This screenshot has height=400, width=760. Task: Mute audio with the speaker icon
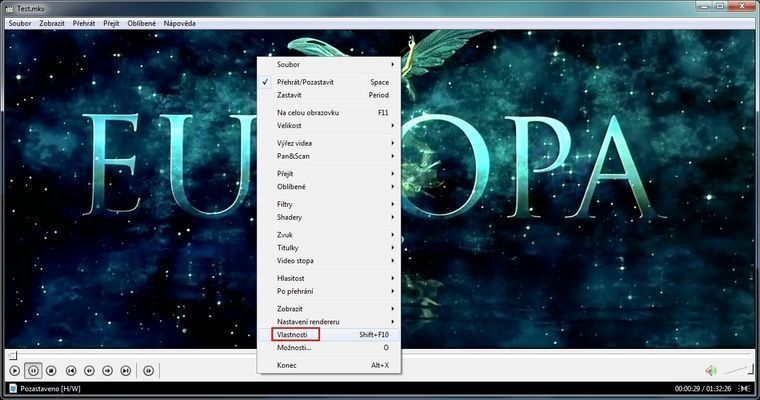coord(711,371)
